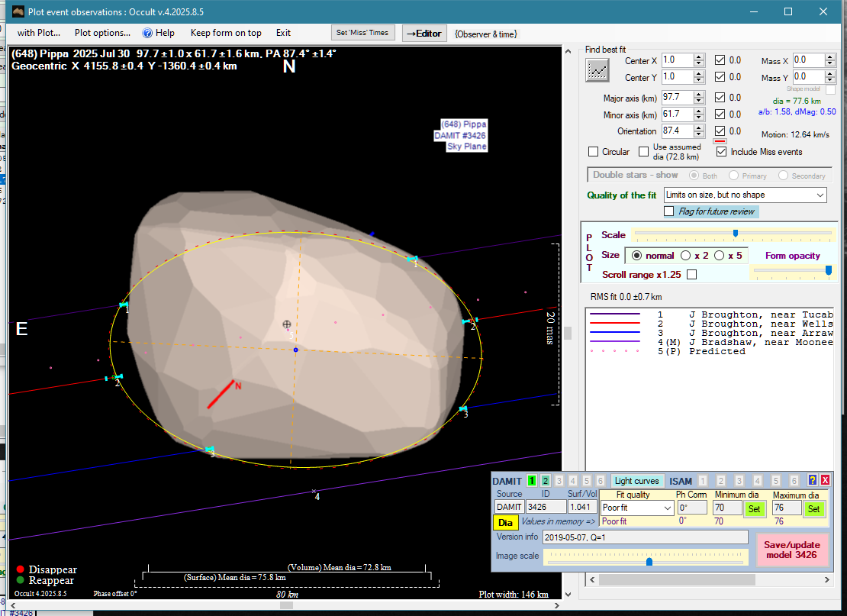Select DAMIT model 1 green button

point(532,481)
